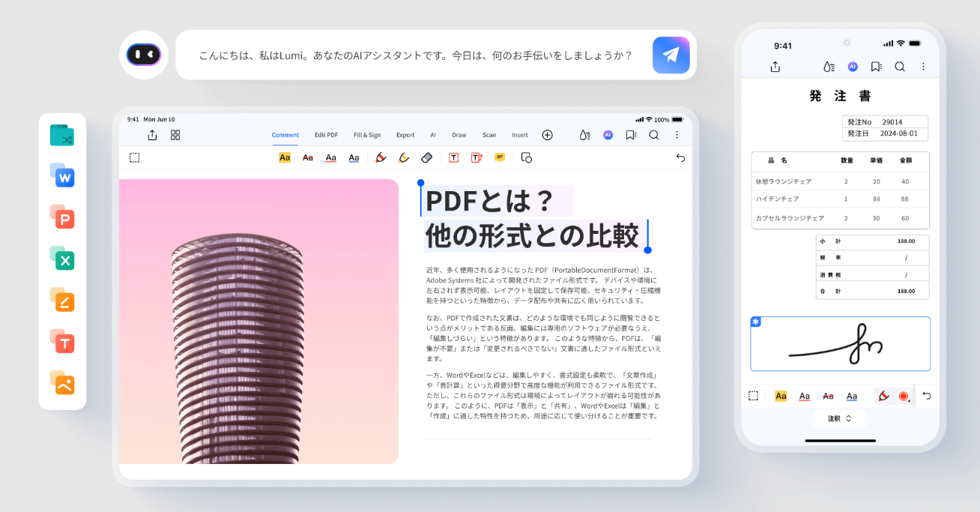
Task: Open the file convert icon in sidebar
Action: coord(62,136)
